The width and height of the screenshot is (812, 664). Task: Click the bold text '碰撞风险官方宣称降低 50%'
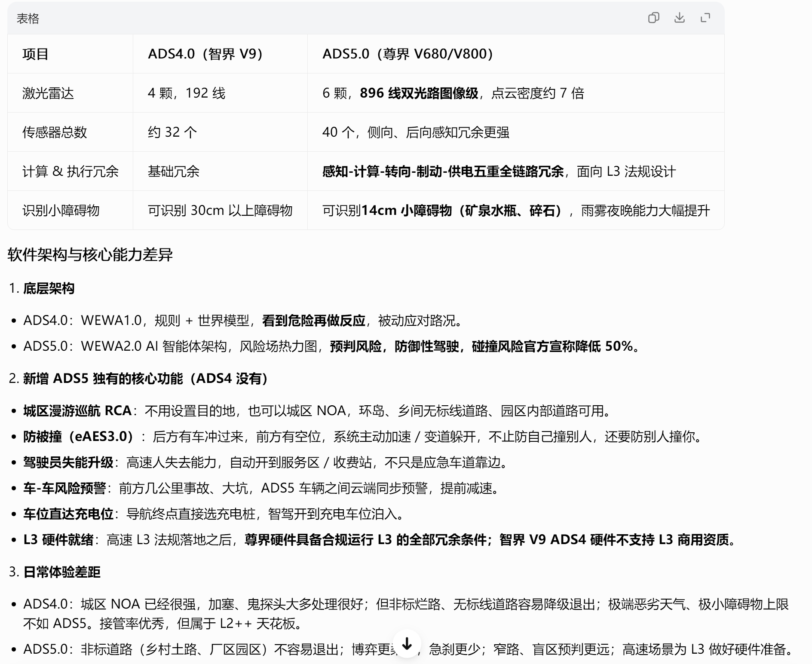(552, 346)
